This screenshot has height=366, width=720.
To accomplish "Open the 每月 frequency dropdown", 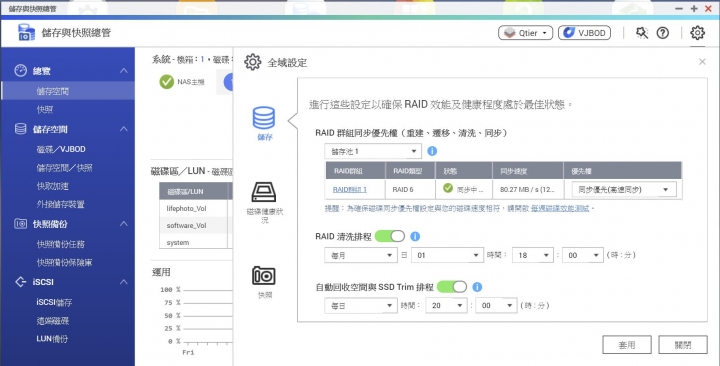I will (x=360, y=255).
